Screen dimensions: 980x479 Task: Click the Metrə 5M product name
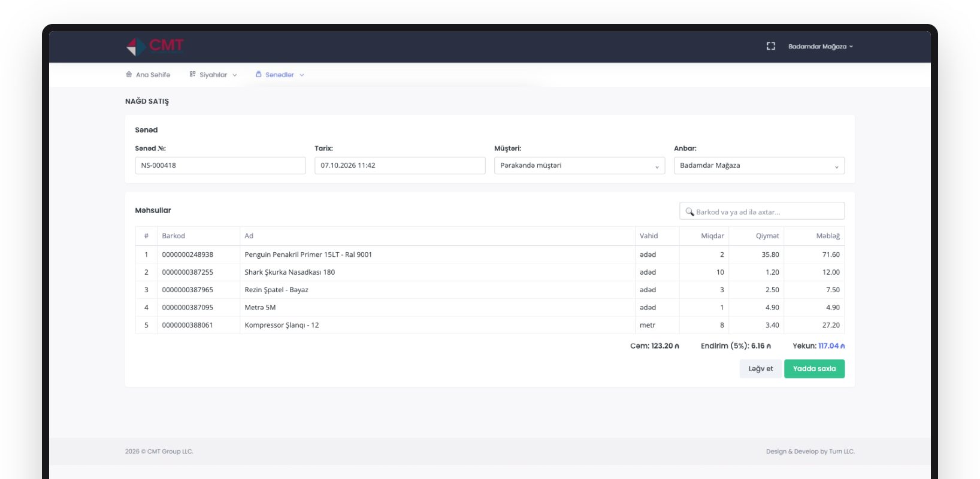(260, 308)
